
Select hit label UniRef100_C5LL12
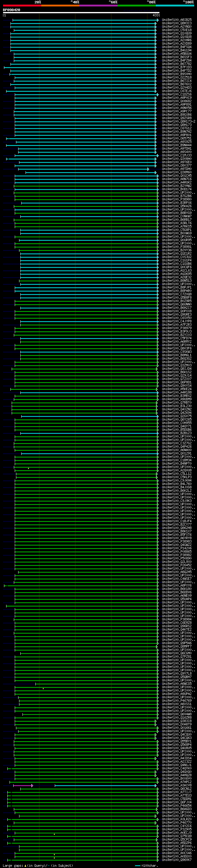(x=176, y=474)
